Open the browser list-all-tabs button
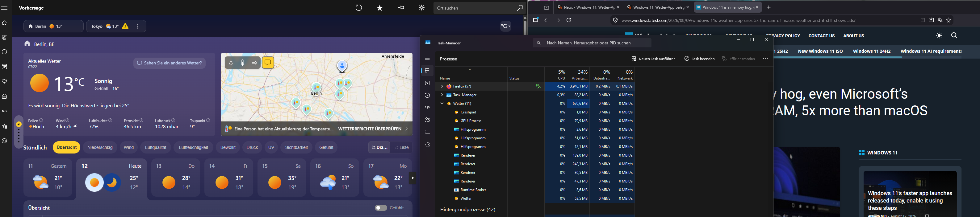 [546, 8]
